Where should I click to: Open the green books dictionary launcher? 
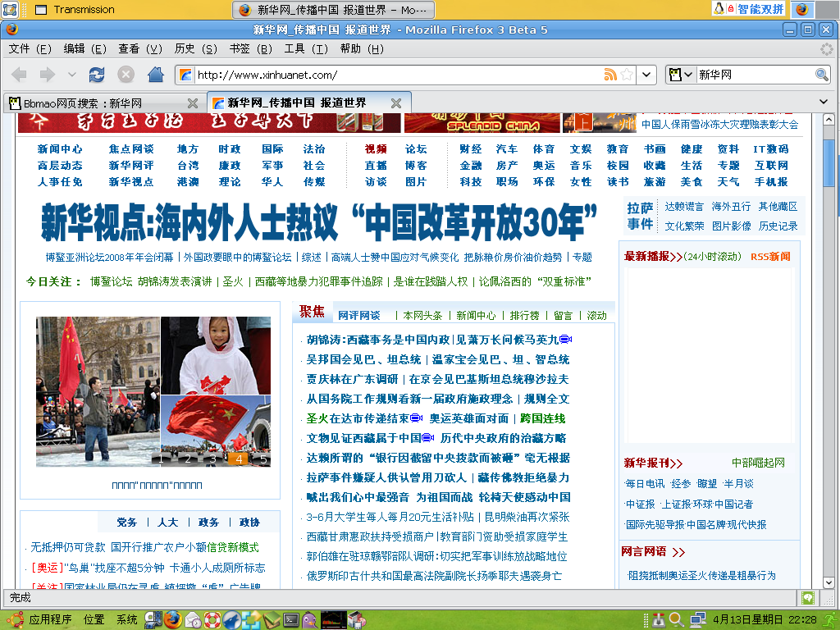(272, 620)
